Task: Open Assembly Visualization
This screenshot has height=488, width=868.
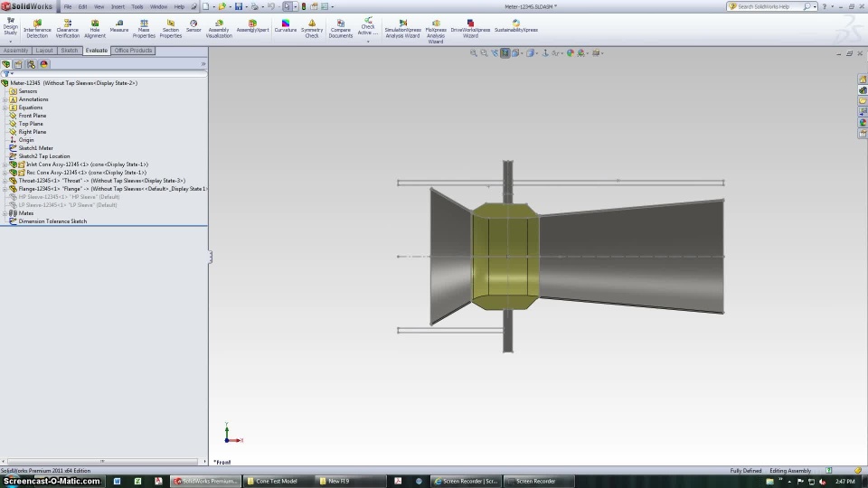Action: 219,29
